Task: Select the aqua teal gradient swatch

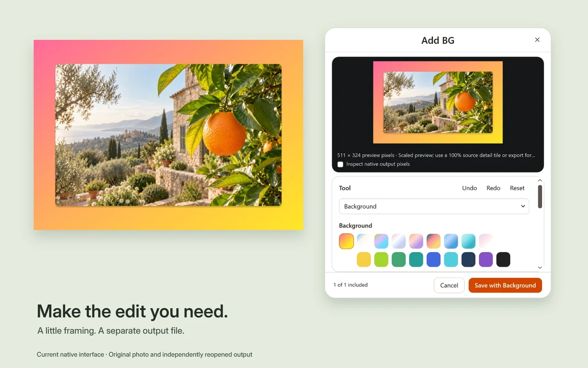Action: click(469, 241)
